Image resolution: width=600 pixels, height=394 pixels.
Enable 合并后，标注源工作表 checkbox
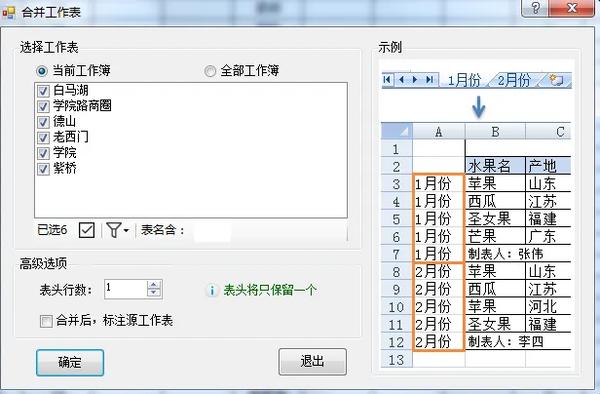click(46, 321)
